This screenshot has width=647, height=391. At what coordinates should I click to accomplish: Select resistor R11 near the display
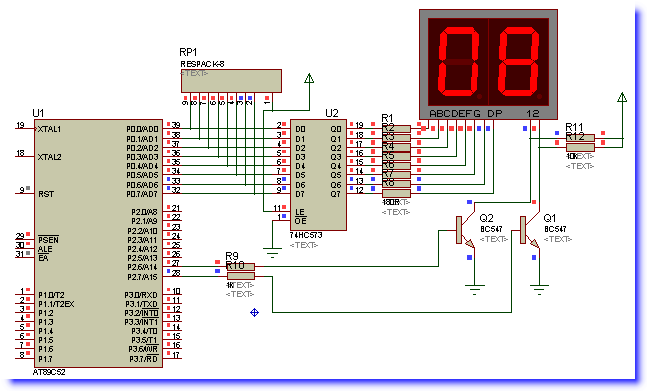[580, 138]
